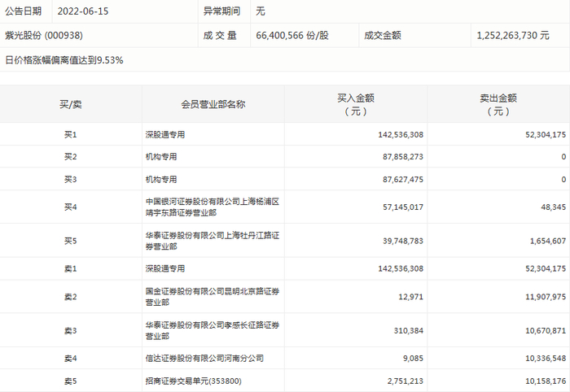Select sell amount 10,336,548

546,359
